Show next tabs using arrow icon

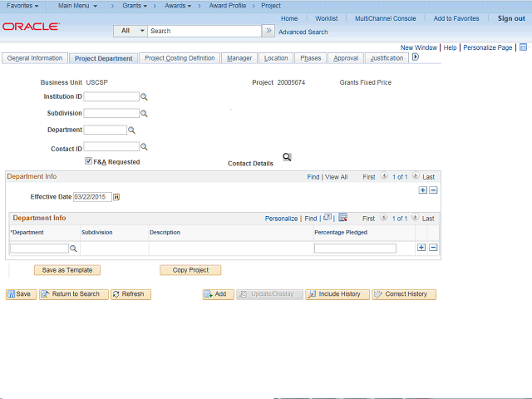pyautogui.click(x=415, y=58)
